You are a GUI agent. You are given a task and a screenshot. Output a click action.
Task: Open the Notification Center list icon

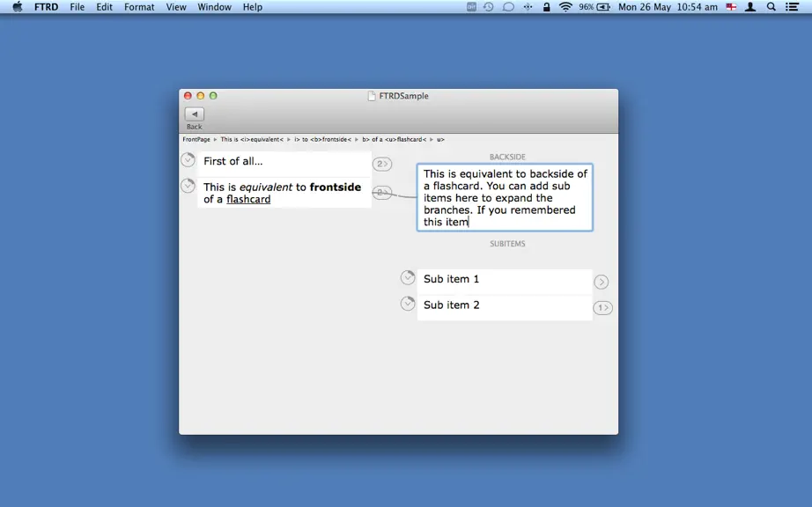pos(792,7)
